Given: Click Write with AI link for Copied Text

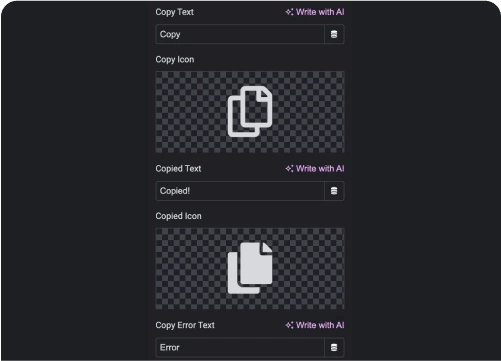Looking at the screenshot, I should click(x=315, y=169).
